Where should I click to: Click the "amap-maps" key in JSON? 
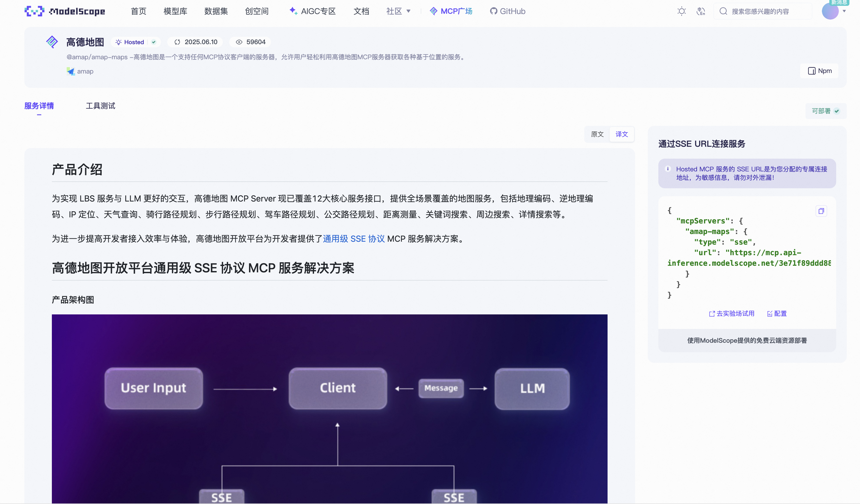pos(709,232)
